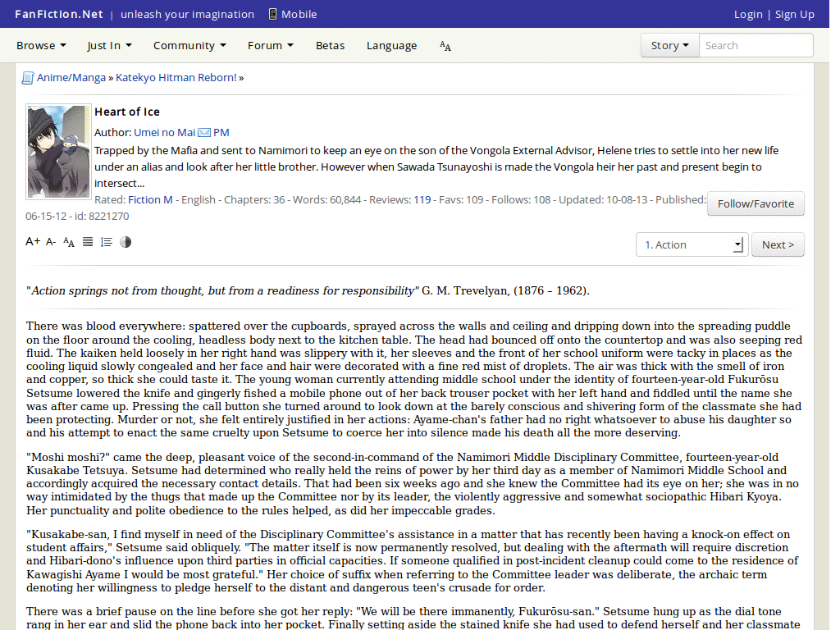The height and width of the screenshot is (630, 840).
Task: Change the reader font via the aA icon
Action: [68, 243]
